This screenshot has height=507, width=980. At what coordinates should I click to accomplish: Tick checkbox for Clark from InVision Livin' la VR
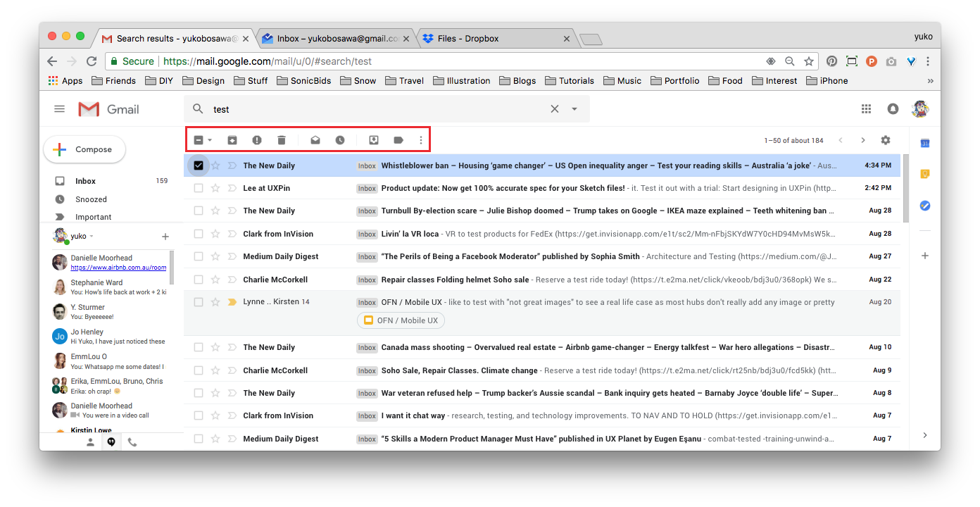(x=199, y=234)
